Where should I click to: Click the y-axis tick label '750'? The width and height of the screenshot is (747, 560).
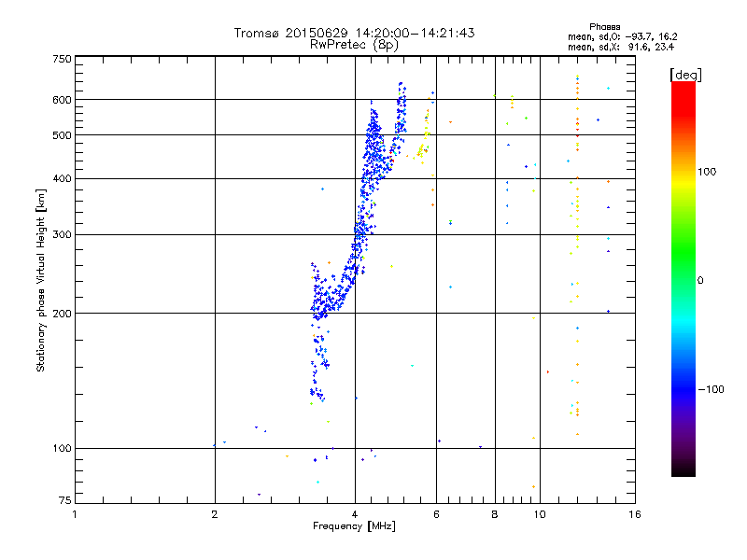(62, 59)
